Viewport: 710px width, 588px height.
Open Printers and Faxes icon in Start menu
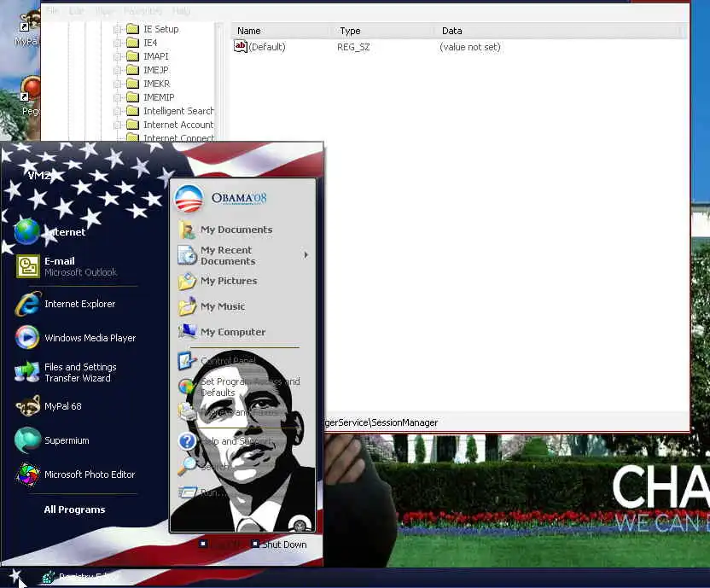click(x=187, y=412)
